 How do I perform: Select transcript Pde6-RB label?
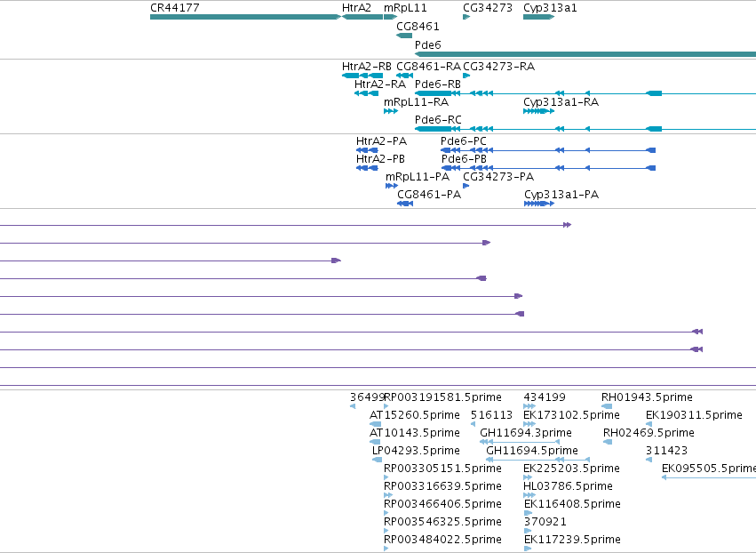438,84
